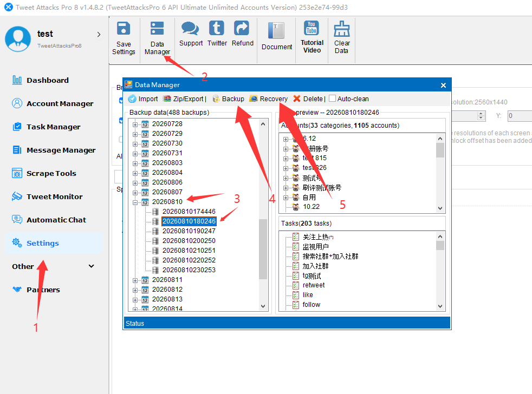Image resolution: width=532 pixels, height=394 pixels.
Task: Close the Data Manager dialog
Action: pos(443,86)
